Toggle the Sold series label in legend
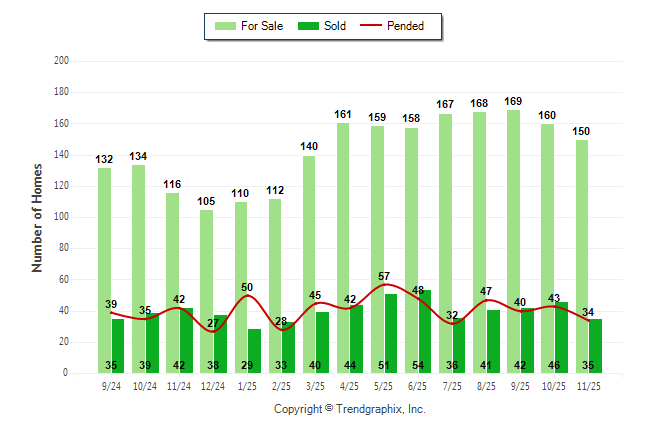Viewport: 646px width, 434px height. (x=334, y=26)
